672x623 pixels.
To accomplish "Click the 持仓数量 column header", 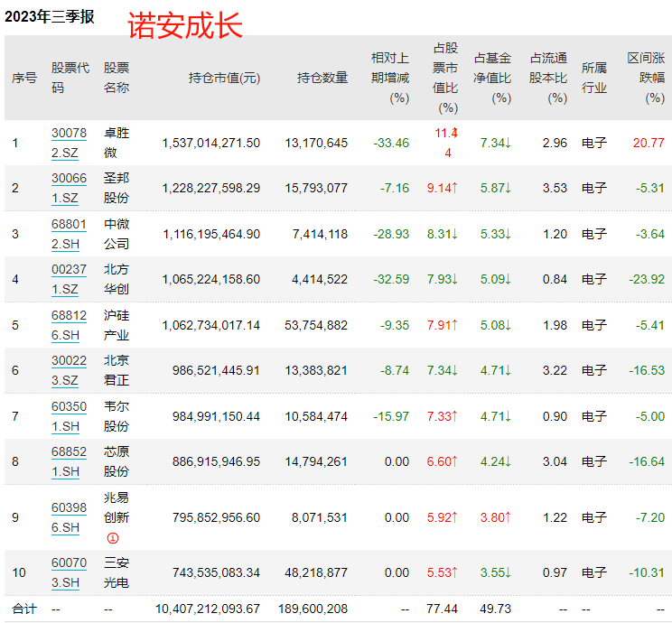I will tap(322, 78).
